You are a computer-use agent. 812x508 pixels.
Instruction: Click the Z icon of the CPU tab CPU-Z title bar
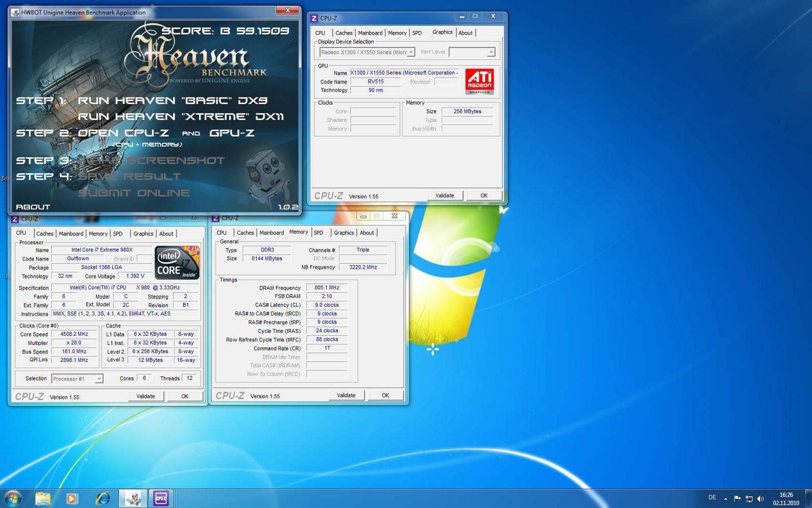click(15, 219)
